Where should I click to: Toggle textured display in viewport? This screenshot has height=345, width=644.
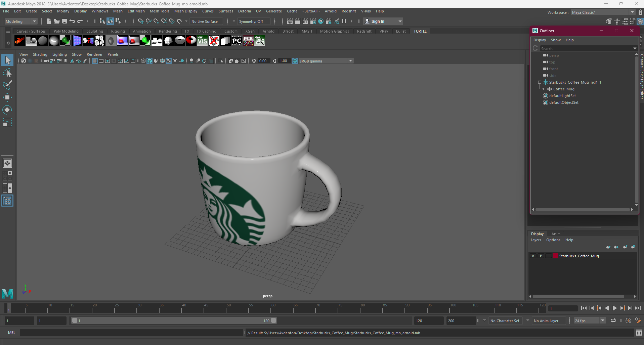169,61
